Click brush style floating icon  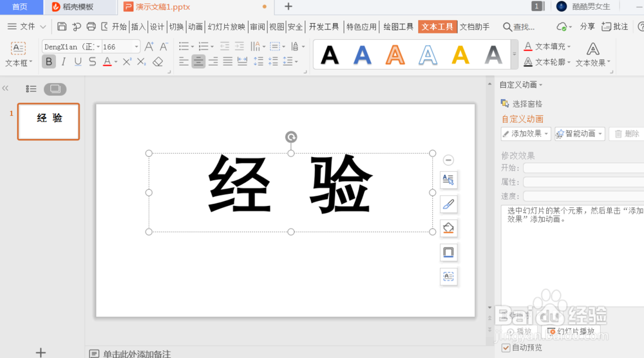[x=448, y=204]
